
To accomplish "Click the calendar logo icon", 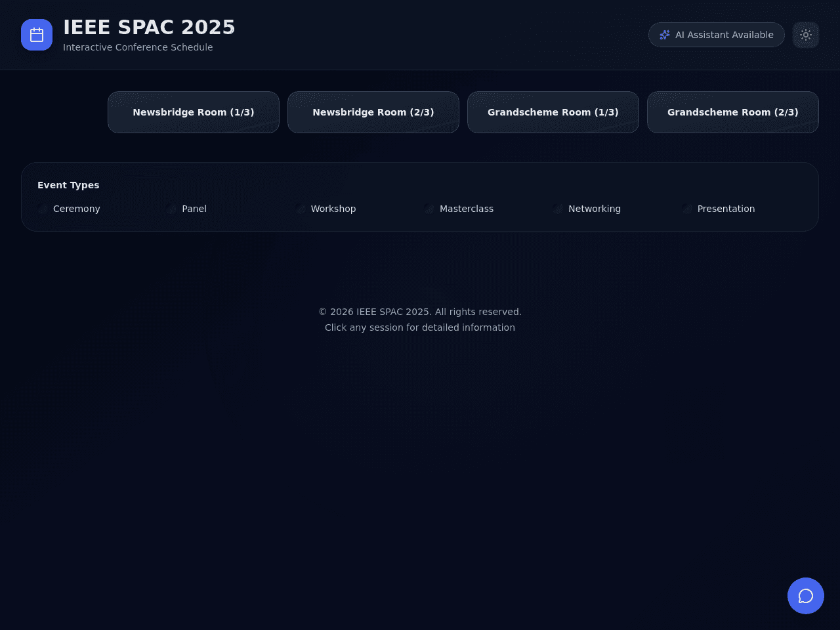I will tap(37, 35).
